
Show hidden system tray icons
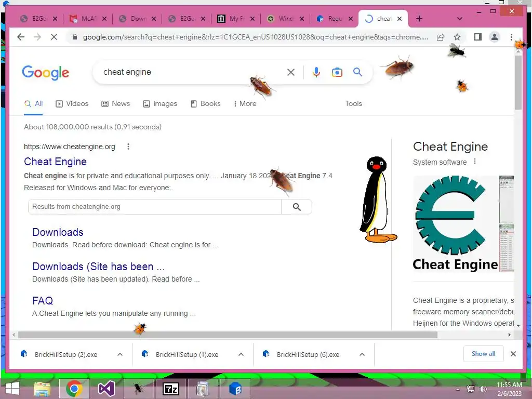(458, 389)
